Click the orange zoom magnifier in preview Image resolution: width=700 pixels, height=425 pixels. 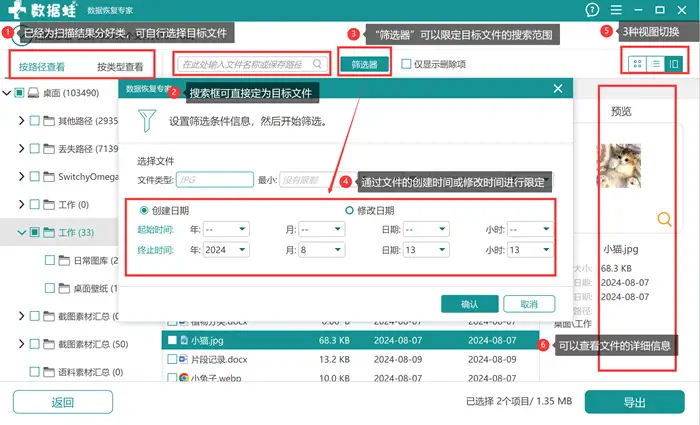click(x=664, y=219)
